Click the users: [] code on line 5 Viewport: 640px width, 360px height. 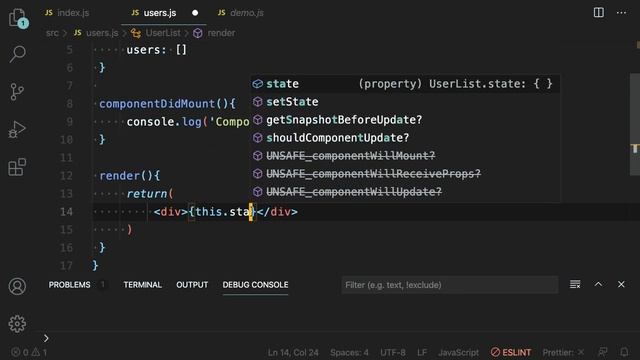click(x=156, y=50)
